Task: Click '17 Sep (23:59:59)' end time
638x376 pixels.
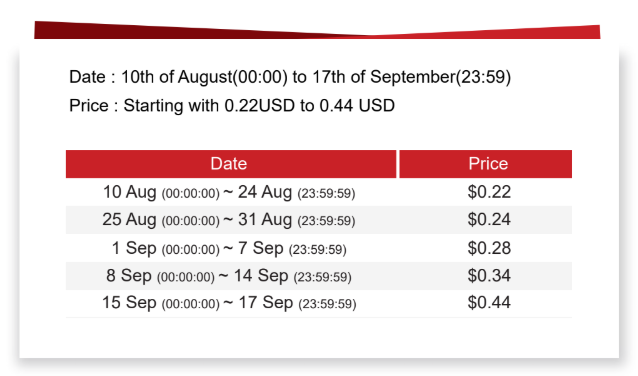Action: (x=297, y=303)
